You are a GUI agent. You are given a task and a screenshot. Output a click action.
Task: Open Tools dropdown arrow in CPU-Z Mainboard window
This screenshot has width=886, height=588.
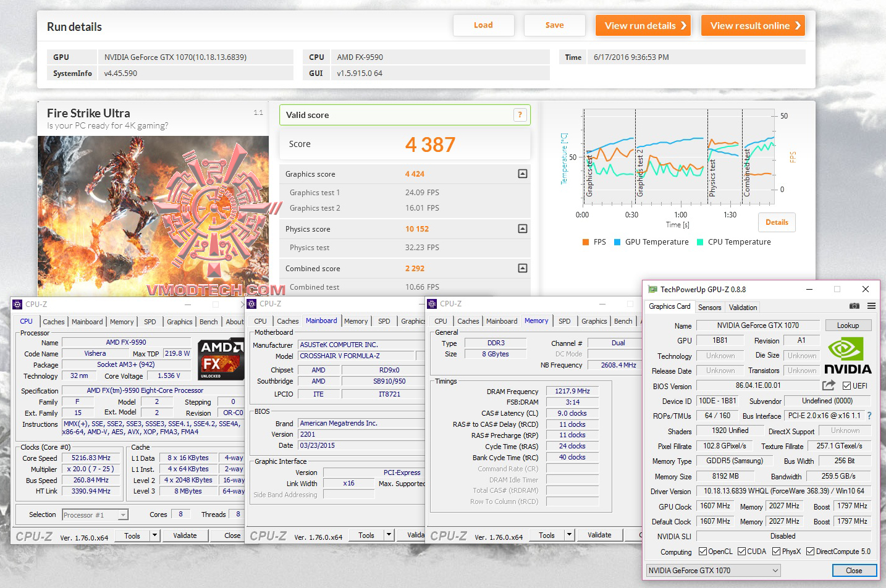[389, 535]
